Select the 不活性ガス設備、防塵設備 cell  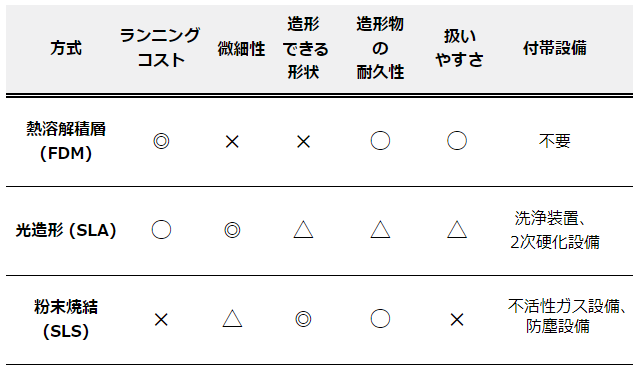[566, 316]
